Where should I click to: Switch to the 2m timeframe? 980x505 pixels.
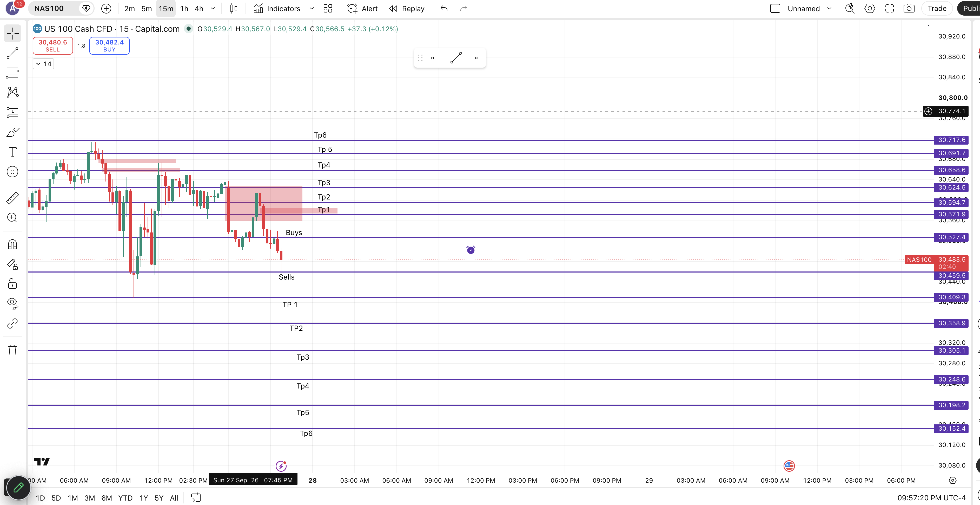pyautogui.click(x=129, y=8)
